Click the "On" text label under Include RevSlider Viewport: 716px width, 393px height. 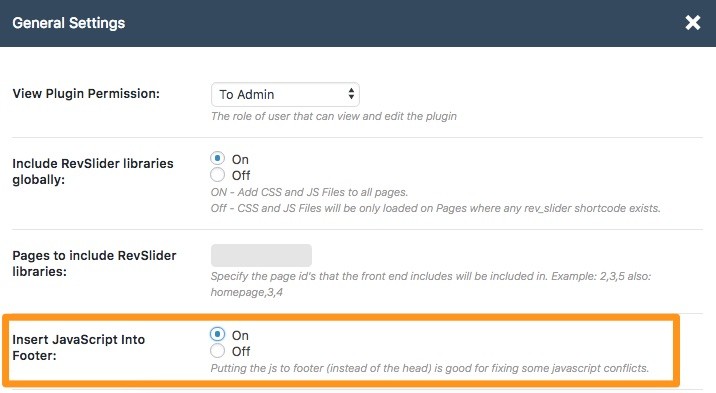point(240,160)
